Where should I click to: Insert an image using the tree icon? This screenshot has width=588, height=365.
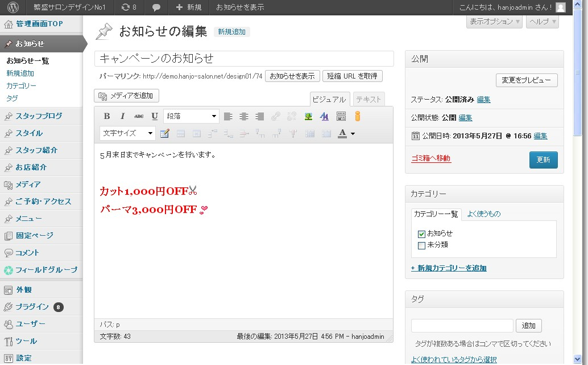click(308, 116)
